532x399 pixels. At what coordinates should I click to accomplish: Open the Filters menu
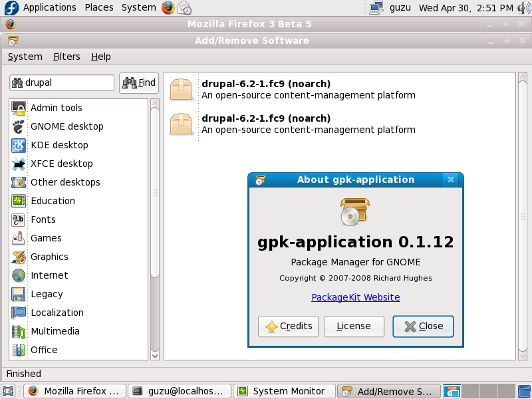tap(67, 57)
